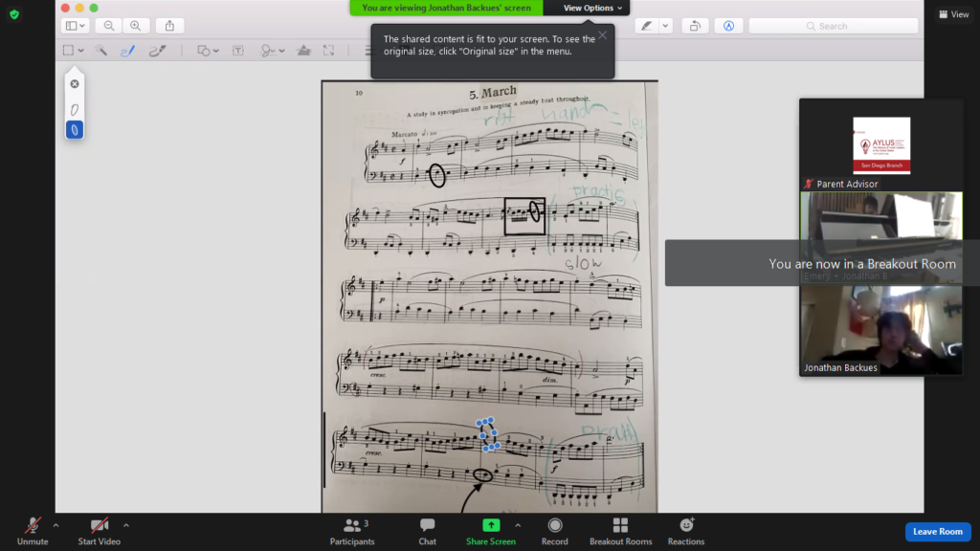This screenshot has height=551, width=980.
Task: Open the selection tool dropdown arrow
Action: coord(81,51)
